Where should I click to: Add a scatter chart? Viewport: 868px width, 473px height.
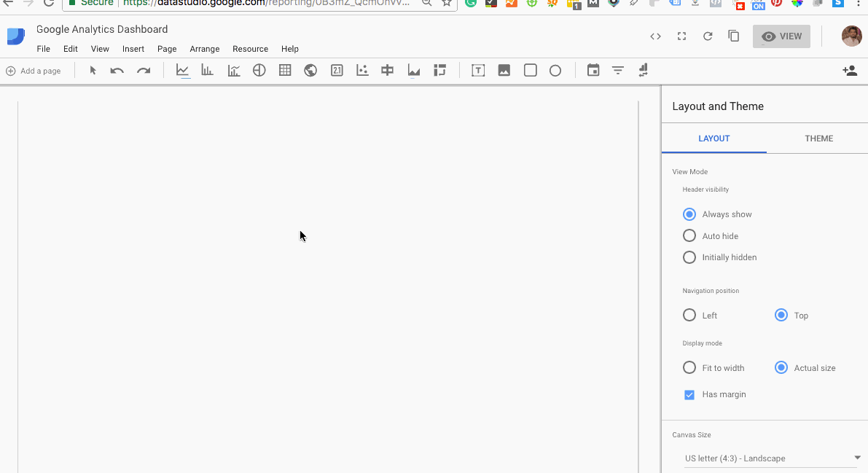tap(361, 70)
